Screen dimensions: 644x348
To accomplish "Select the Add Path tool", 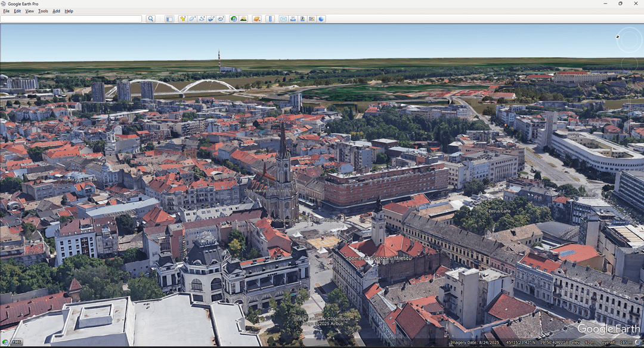I will (202, 19).
